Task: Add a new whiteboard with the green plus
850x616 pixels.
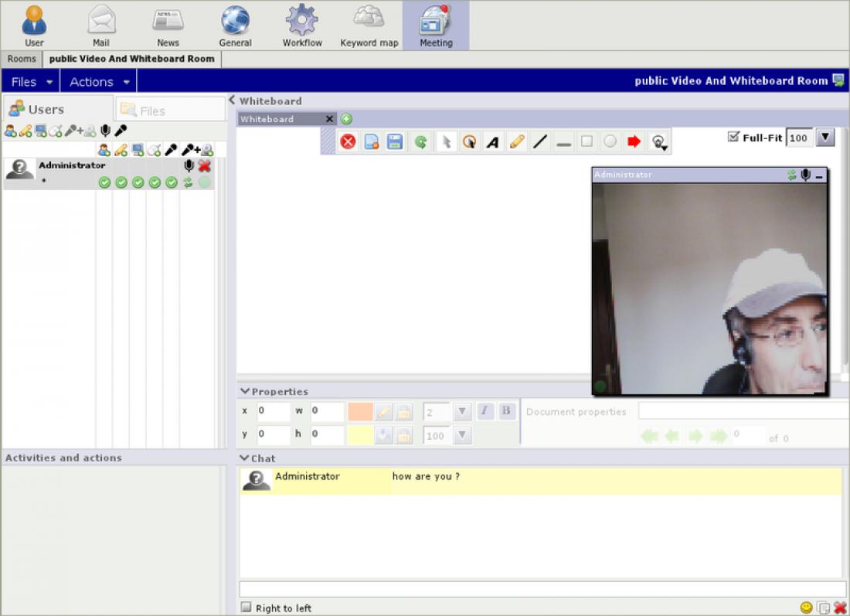Action: 345,119
